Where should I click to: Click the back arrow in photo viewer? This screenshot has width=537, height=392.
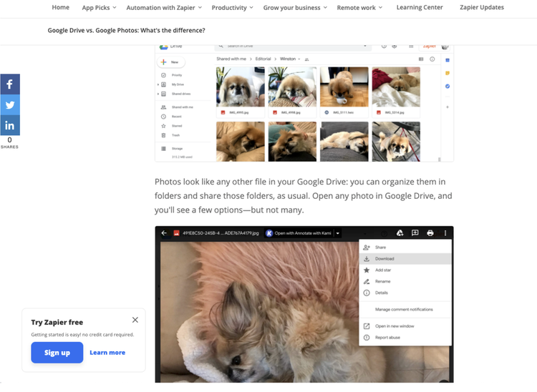[164, 233]
